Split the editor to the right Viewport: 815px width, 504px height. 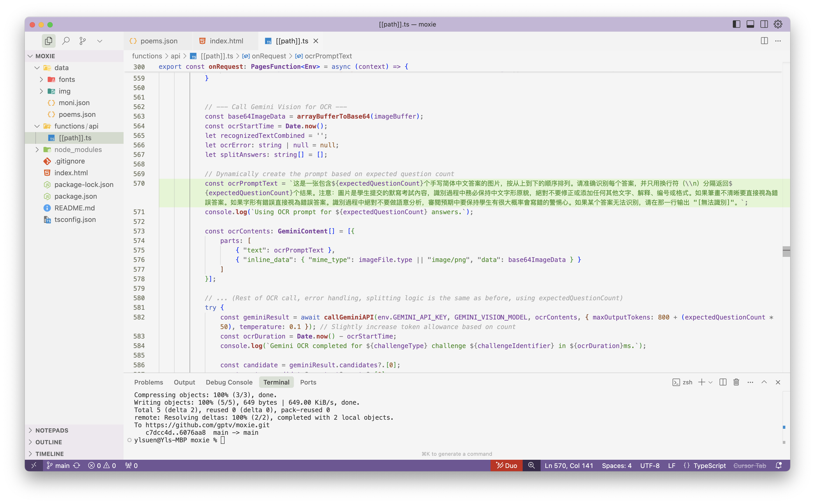click(x=764, y=41)
